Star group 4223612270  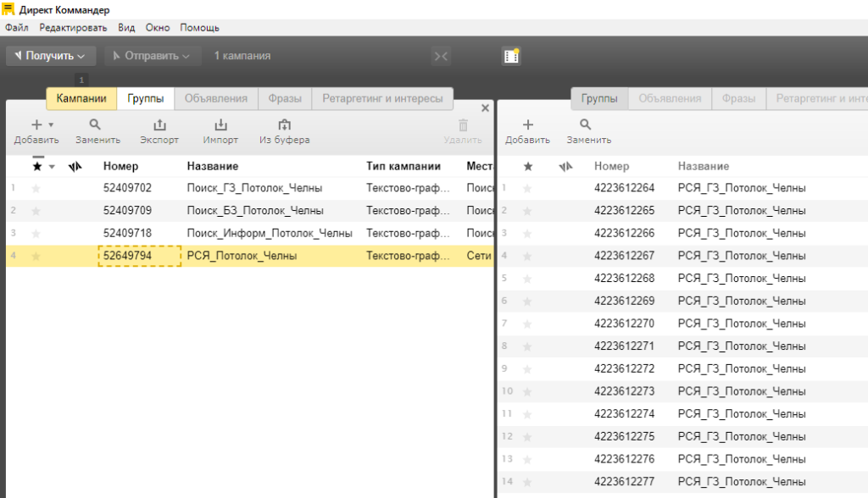pyautogui.click(x=527, y=324)
